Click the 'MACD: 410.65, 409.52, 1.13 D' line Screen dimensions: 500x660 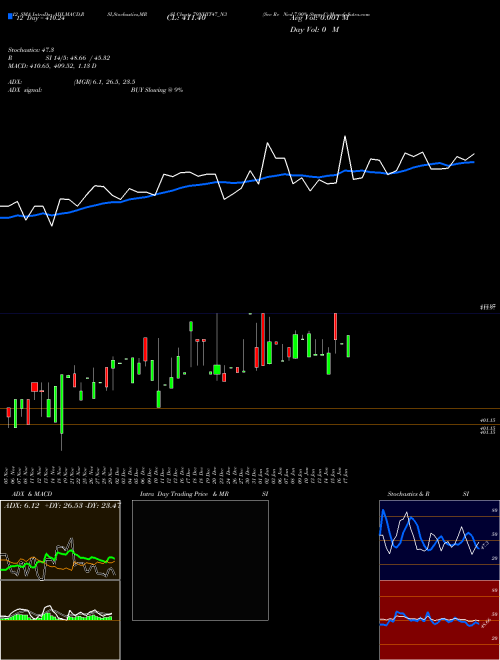click(52, 66)
